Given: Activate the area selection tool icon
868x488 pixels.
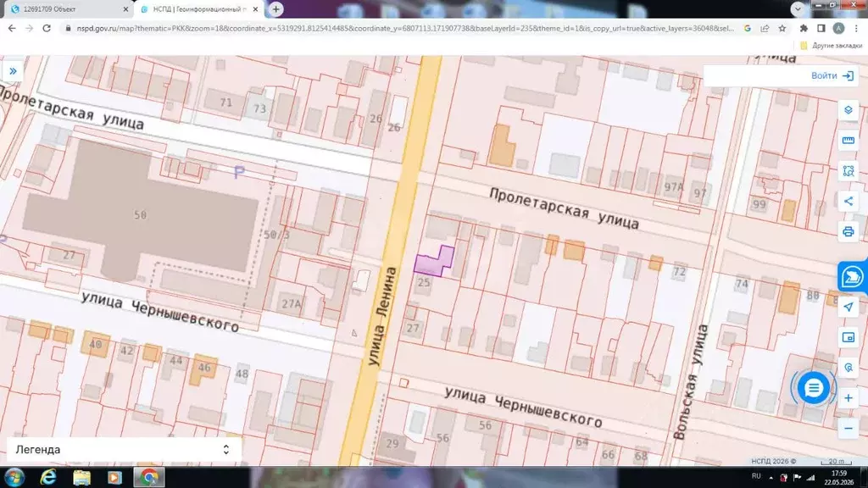Looking at the screenshot, I should click(x=848, y=171).
